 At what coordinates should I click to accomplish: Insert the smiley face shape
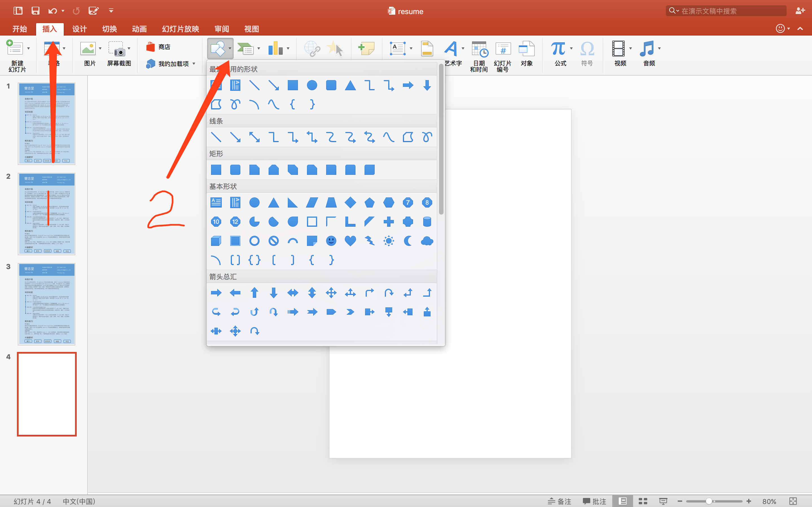coord(331,241)
